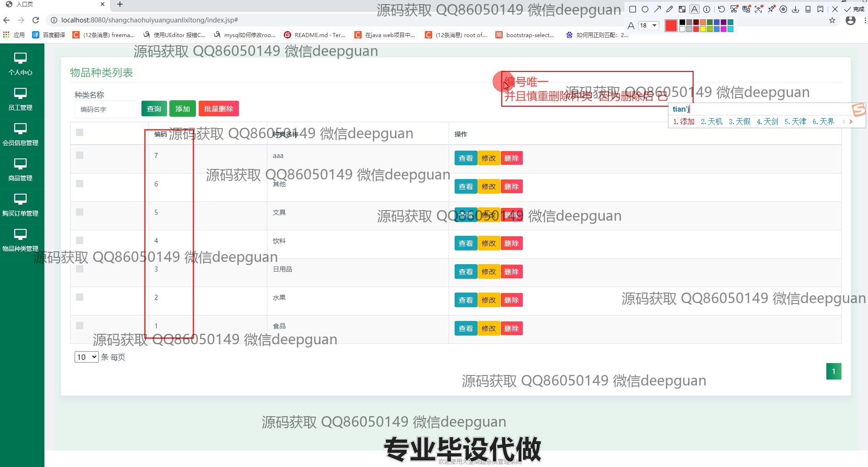Show next IME candidate page arrow
This screenshot has width=868, height=467.
coord(851,122)
